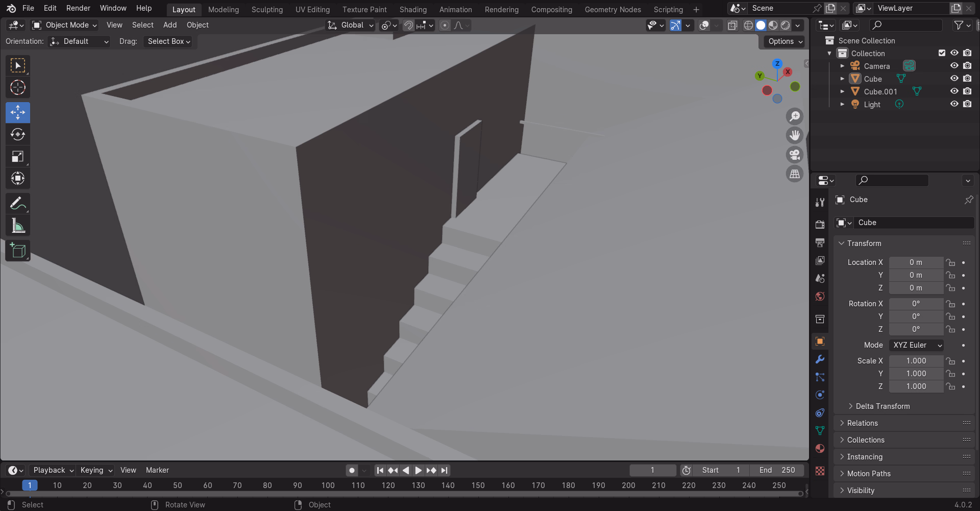
Task: Hide Cube.001 in the viewport
Action: (954, 91)
